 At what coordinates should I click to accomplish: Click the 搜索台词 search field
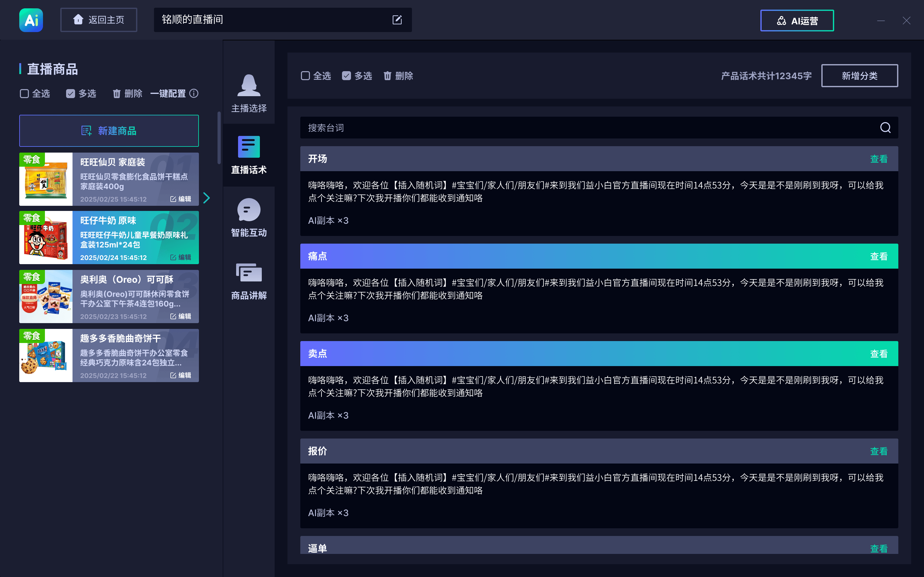pyautogui.click(x=573, y=128)
